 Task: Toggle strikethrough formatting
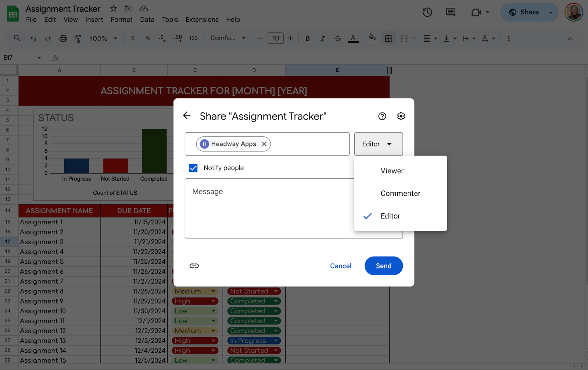(x=338, y=38)
